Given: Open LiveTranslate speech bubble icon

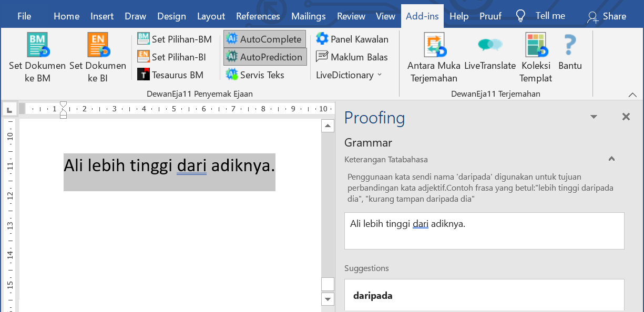Looking at the screenshot, I should pos(489,45).
